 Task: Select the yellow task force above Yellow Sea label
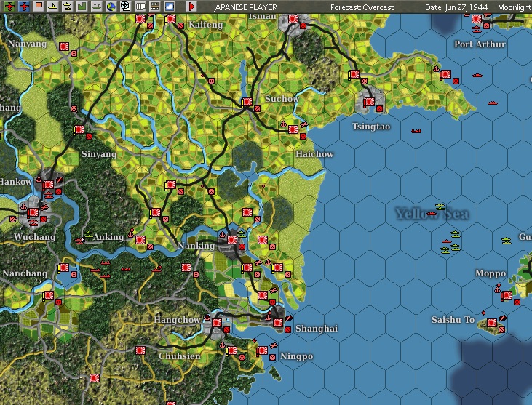440,206
